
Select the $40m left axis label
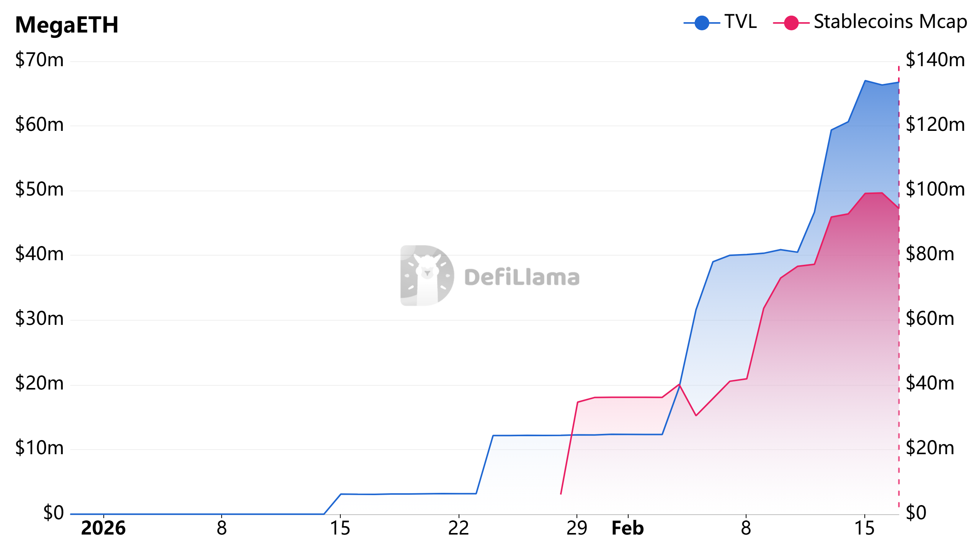click(39, 254)
